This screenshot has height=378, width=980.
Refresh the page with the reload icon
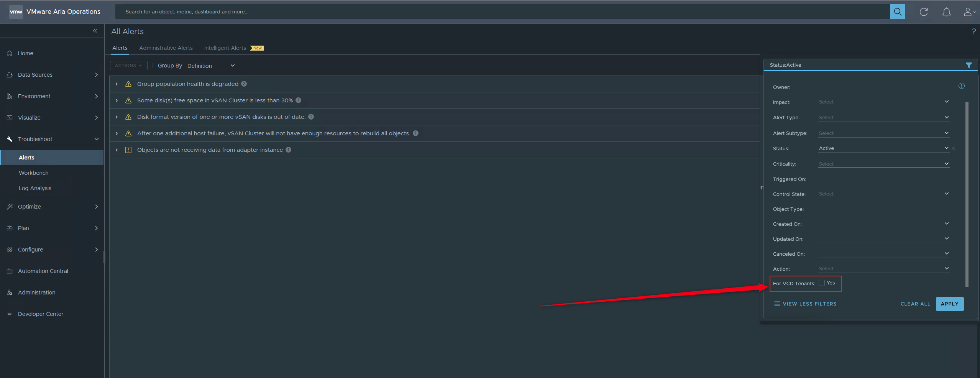924,12
